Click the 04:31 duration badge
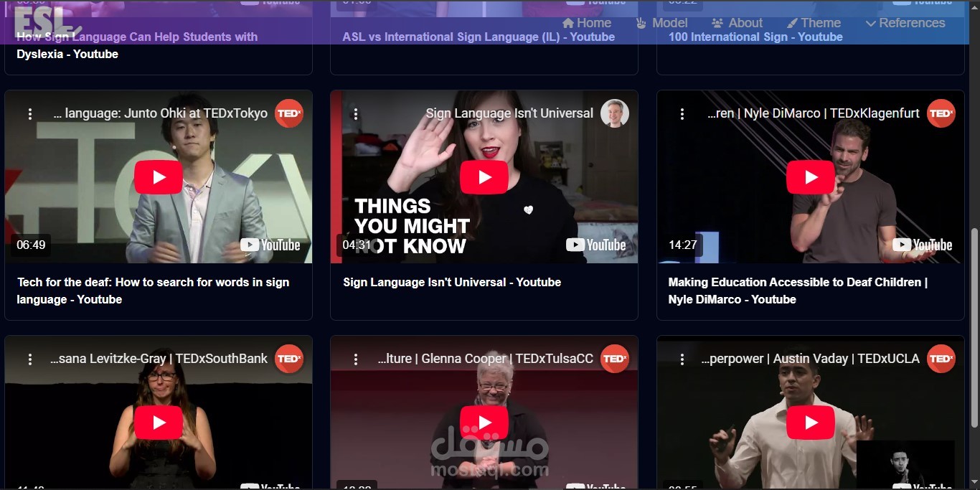The height and width of the screenshot is (490, 980). tap(357, 245)
